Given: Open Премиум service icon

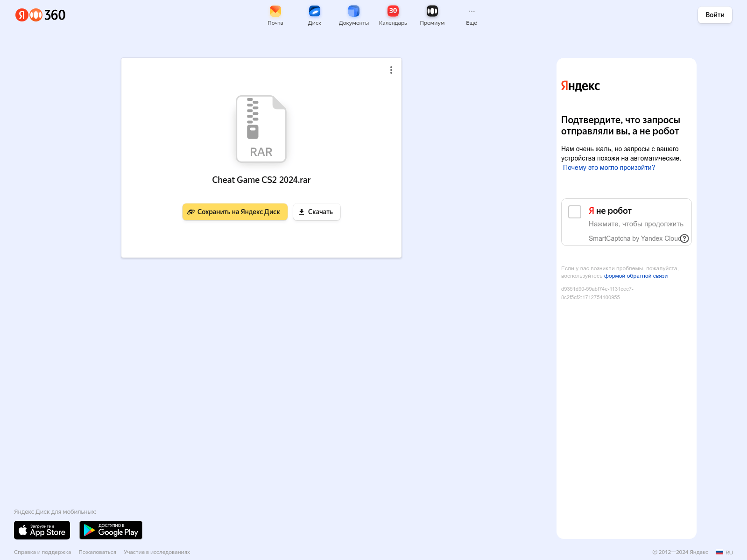Looking at the screenshot, I should pos(432,15).
